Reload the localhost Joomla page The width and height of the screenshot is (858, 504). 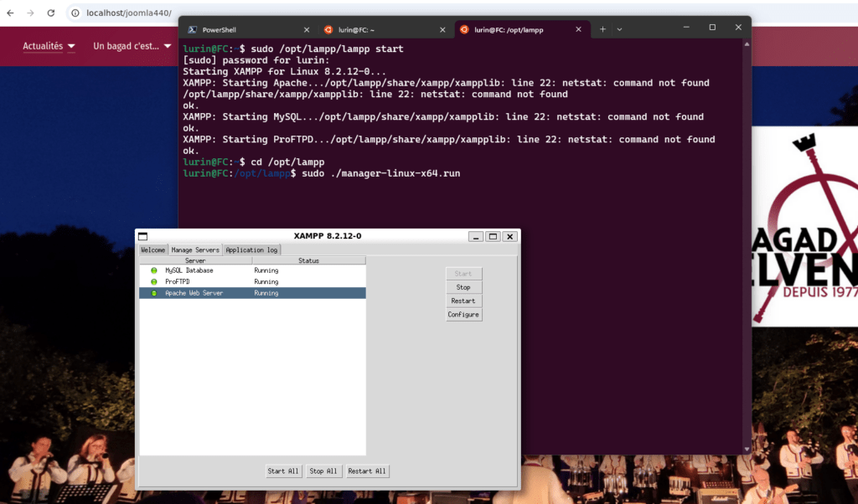point(51,13)
